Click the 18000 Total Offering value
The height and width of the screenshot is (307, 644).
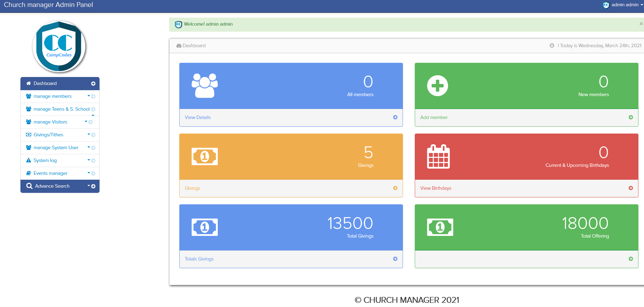[585, 223]
